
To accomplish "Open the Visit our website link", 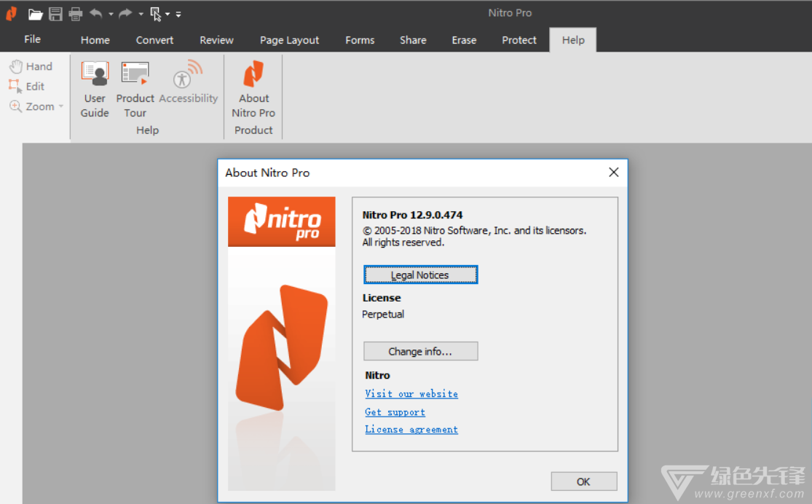I will (411, 394).
